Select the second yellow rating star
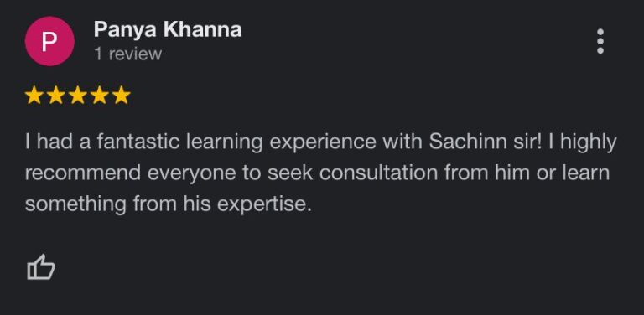 55,96
